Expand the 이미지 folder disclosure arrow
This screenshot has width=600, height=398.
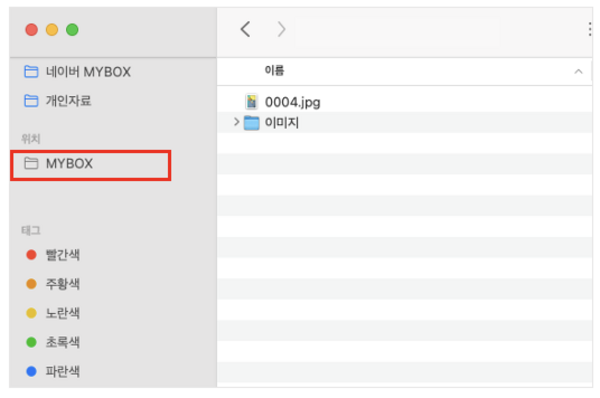tap(236, 122)
